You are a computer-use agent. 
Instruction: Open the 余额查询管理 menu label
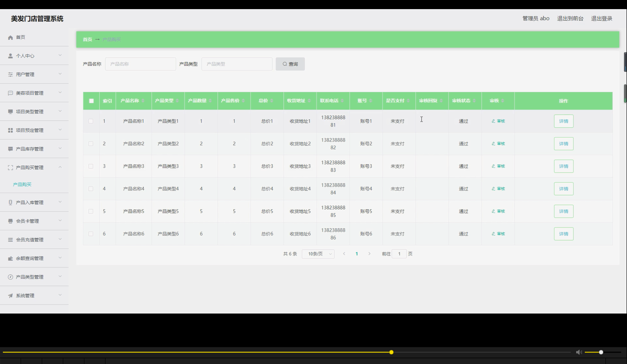pyautogui.click(x=30, y=259)
